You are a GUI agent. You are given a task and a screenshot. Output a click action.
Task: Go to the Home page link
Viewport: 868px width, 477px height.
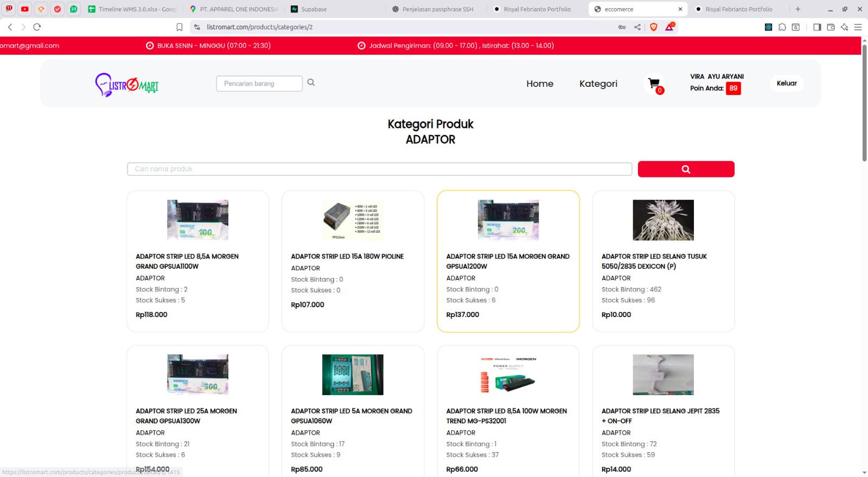539,84
